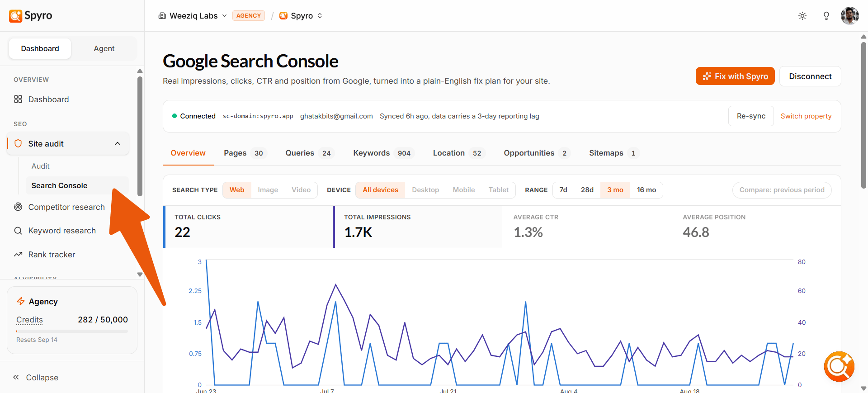Screen dimensions: 868x393
Task: Click the ghatakbits@gmail.com account text
Action: click(336, 116)
